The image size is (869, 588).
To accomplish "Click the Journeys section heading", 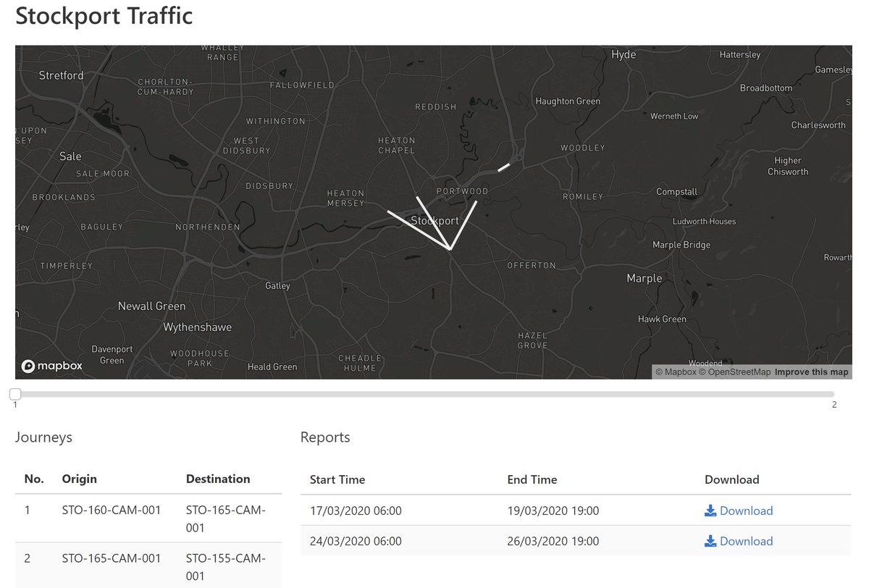I will tap(43, 437).
